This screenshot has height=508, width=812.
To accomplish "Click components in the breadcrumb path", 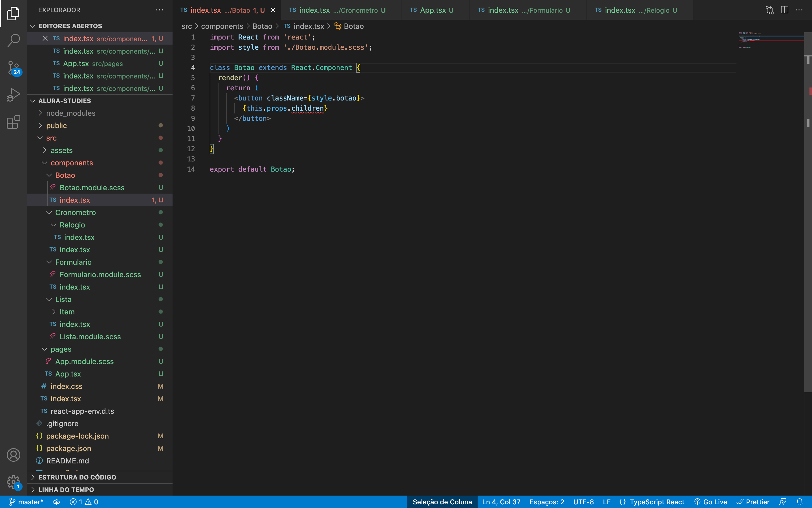I will point(222,26).
